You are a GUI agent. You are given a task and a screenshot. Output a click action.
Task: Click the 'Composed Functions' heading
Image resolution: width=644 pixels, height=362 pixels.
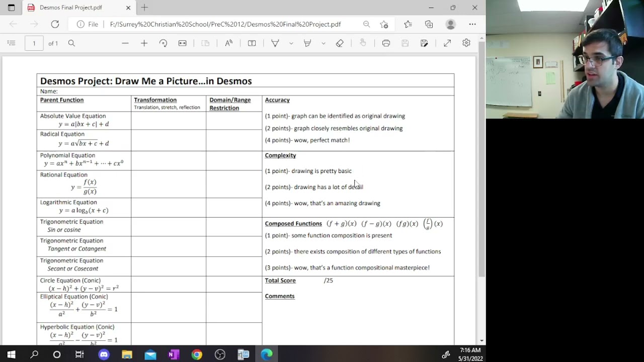(x=293, y=224)
